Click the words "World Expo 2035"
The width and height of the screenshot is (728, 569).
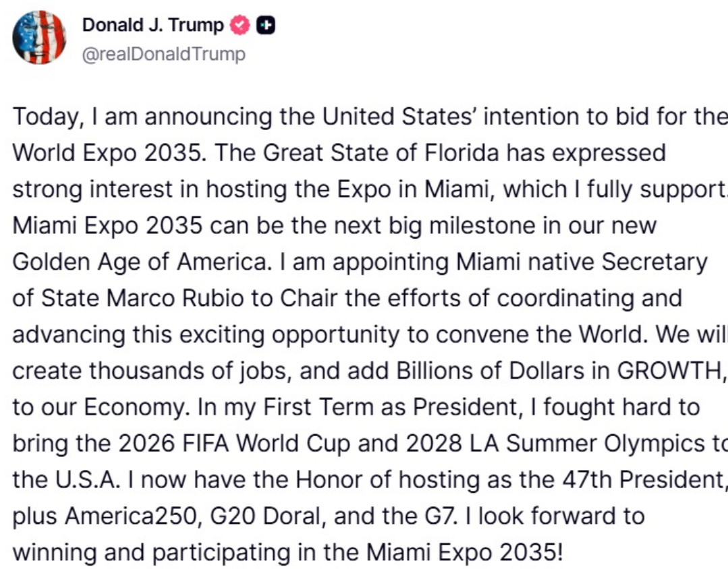pyautogui.click(x=108, y=152)
